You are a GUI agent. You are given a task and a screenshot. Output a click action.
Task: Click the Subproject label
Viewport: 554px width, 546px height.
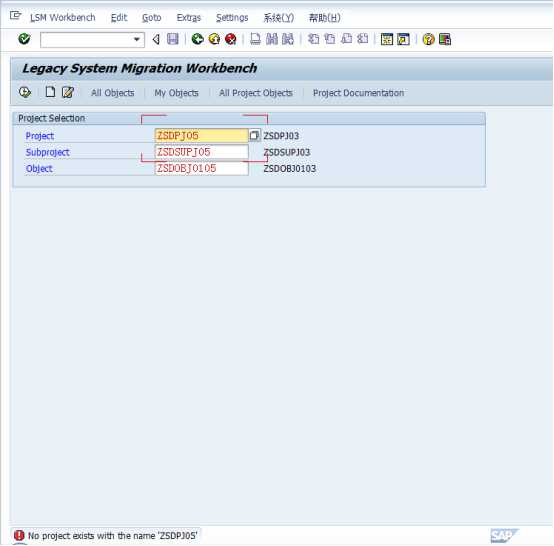click(x=47, y=152)
